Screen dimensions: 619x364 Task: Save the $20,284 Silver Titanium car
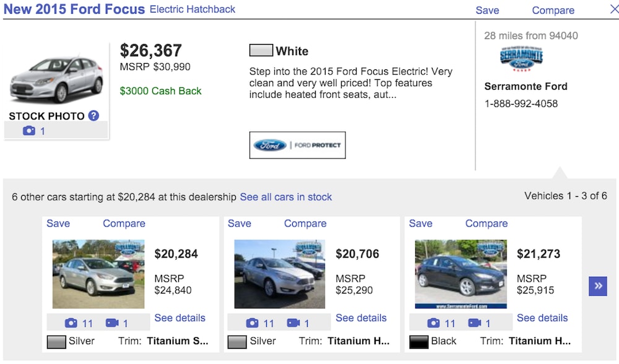(58, 223)
